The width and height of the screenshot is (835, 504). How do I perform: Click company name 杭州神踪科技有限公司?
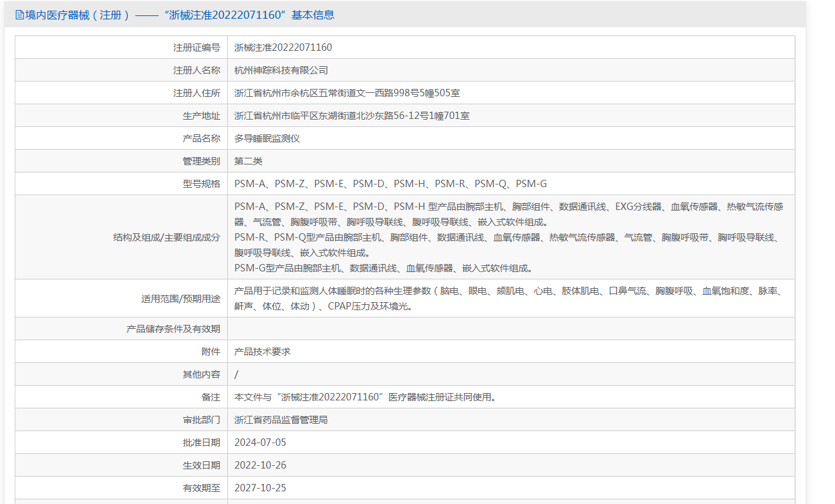point(281,70)
